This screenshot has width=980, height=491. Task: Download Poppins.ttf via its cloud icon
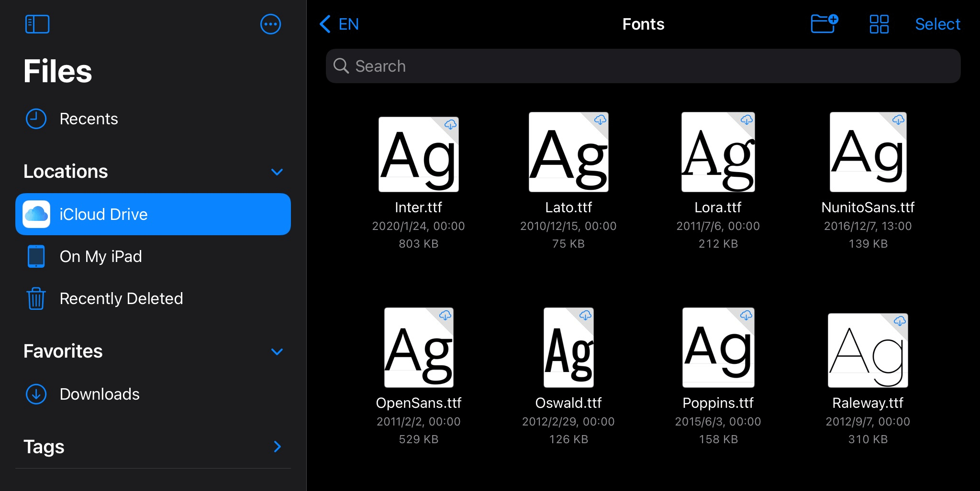coord(746,315)
